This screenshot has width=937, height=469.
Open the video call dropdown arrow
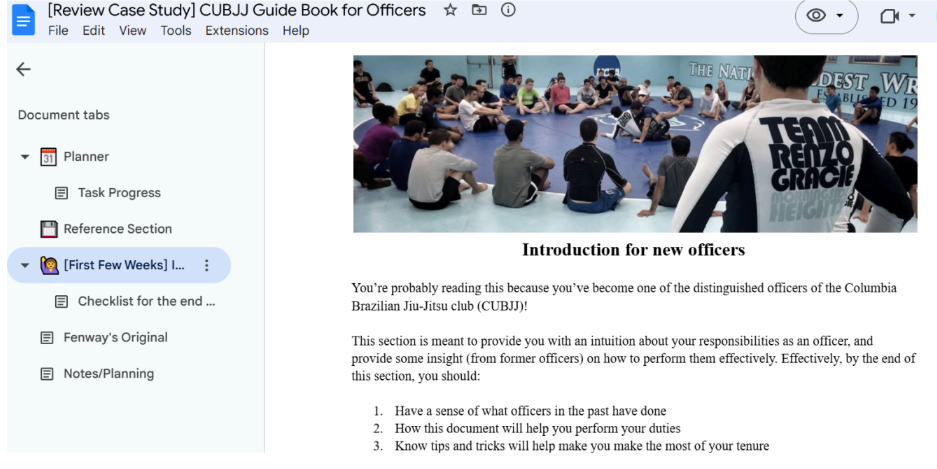pyautogui.click(x=912, y=16)
